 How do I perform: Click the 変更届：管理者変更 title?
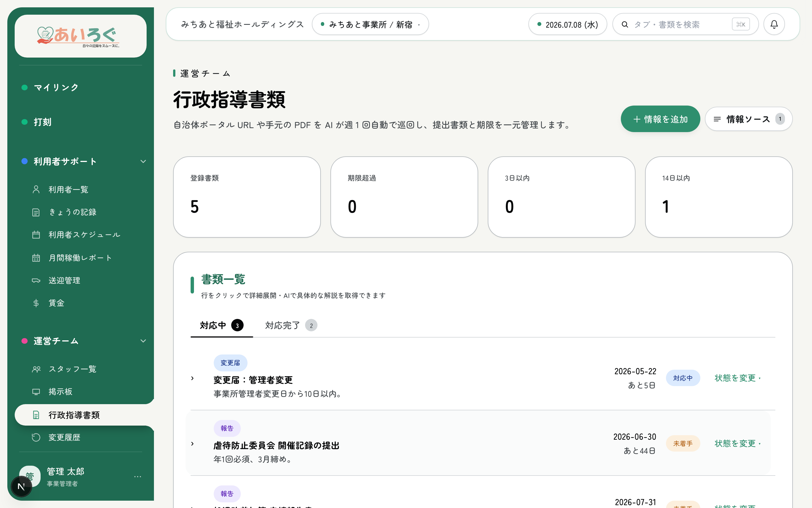[253, 380]
